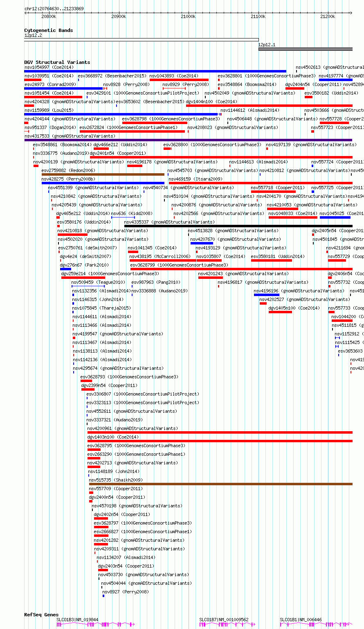The height and width of the screenshot is (629, 364).
Task: Click nsv4202527 gnomAD variant label
Action: [305, 299]
